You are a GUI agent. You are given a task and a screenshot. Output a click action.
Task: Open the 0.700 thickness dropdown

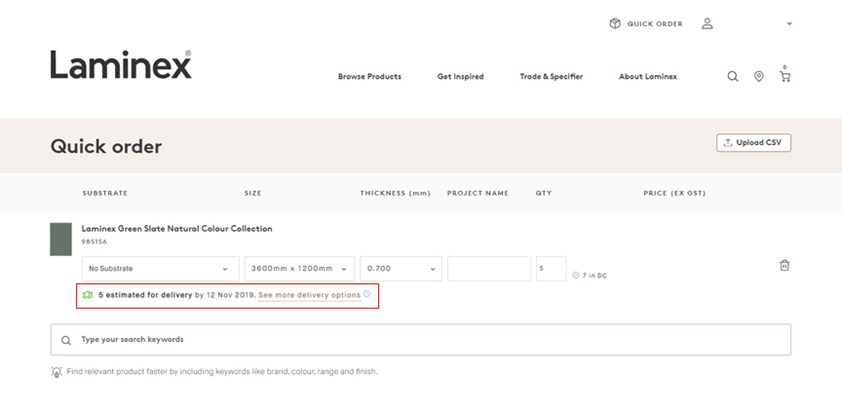pyautogui.click(x=401, y=268)
